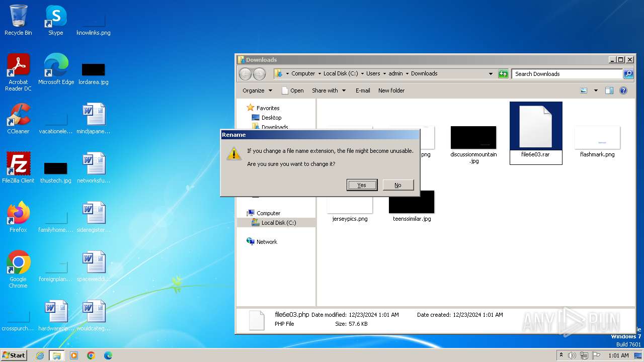This screenshot has height=362, width=644.
Task: Select the knowlinks.png desktop file
Action: click(x=94, y=24)
